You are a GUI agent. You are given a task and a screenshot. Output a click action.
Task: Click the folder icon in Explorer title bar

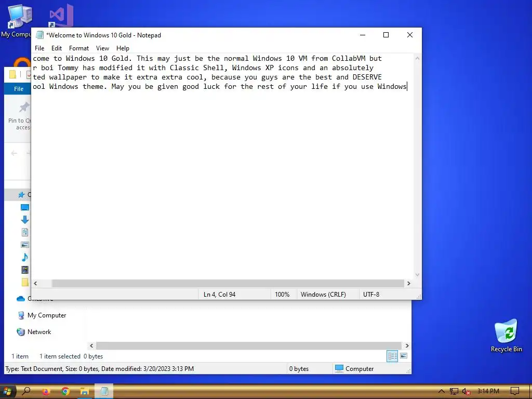[x=12, y=74]
